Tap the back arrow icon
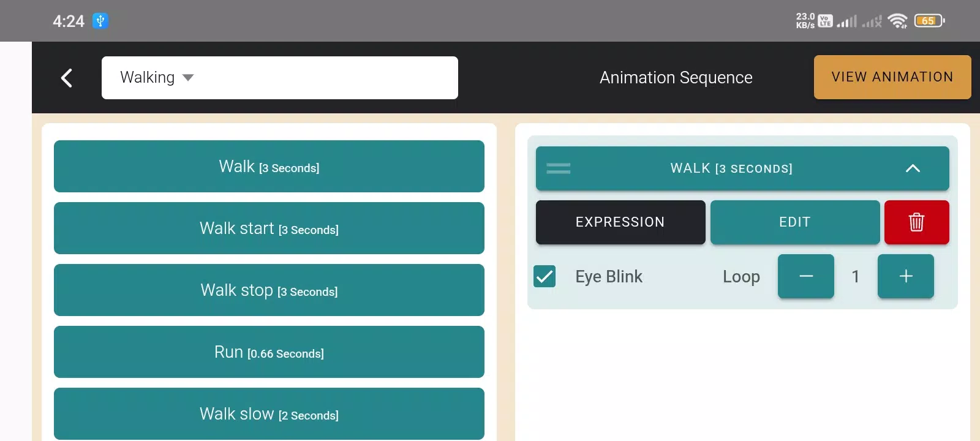Viewport: 980px width, 441px height. (67, 78)
